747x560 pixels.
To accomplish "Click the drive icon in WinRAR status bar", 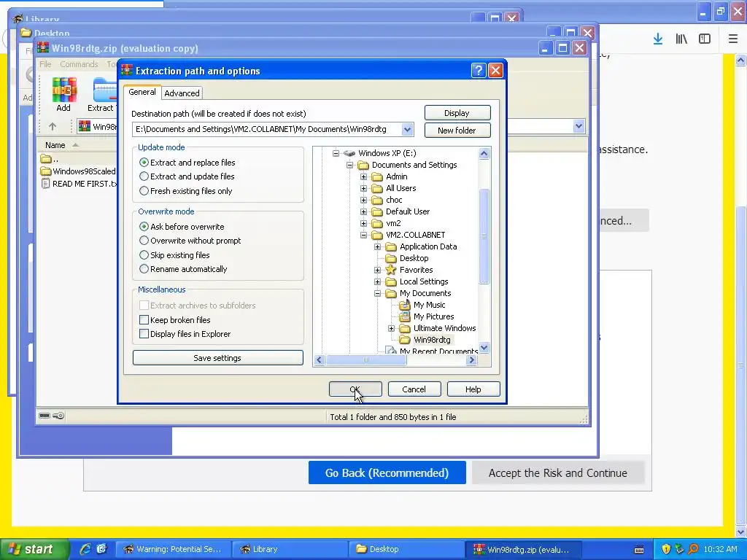I will click(x=44, y=416).
